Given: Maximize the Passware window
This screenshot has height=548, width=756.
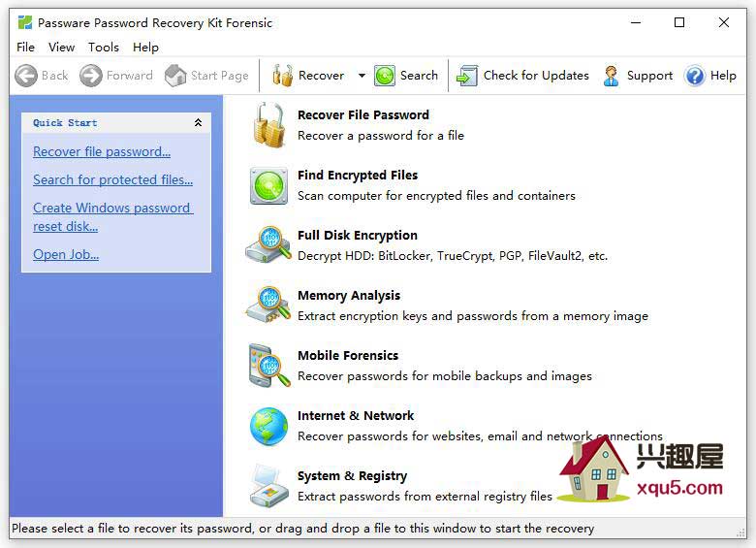Looking at the screenshot, I should [679, 22].
